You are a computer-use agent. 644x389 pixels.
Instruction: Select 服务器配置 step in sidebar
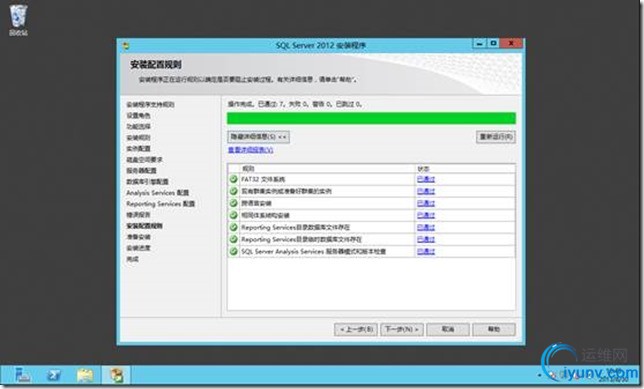(x=141, y=170)
